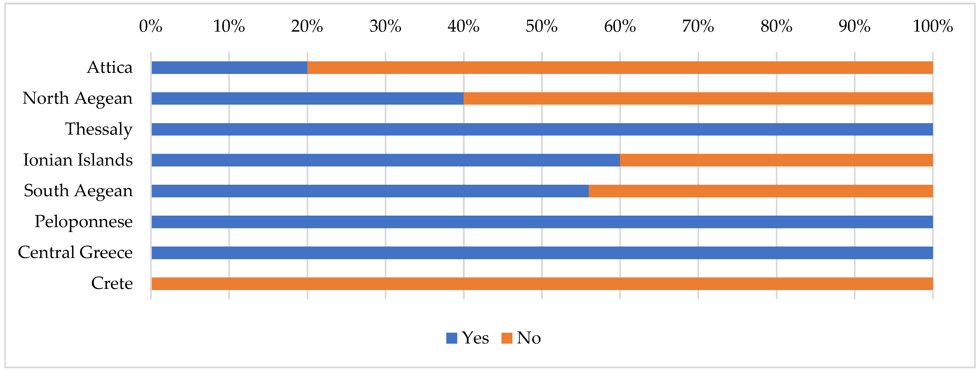Select North Aegean orange No segment
This screenshot has height=372, width=980.
(x=698, y=99)
